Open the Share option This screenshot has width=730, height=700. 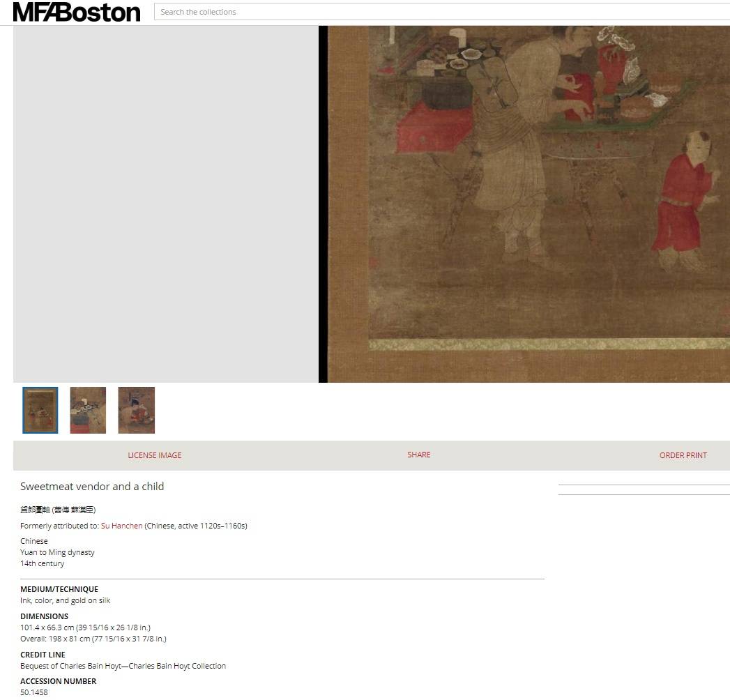point(418,455)
